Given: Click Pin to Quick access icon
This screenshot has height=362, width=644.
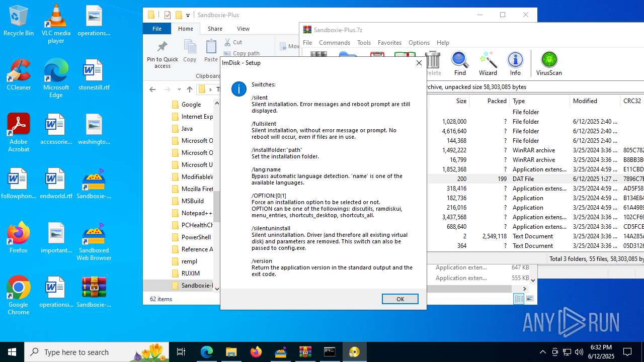Looking at the screenshot, I should [162, 54].
